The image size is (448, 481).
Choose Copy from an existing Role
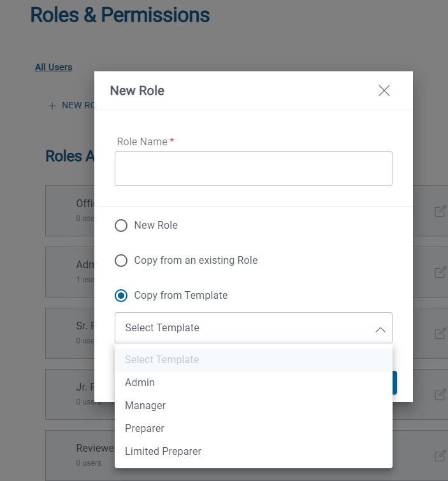pos(121,261)
